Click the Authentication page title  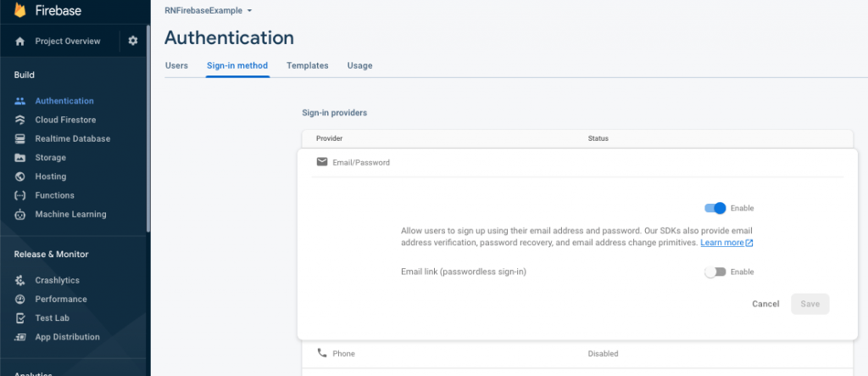tap(229, 37)
